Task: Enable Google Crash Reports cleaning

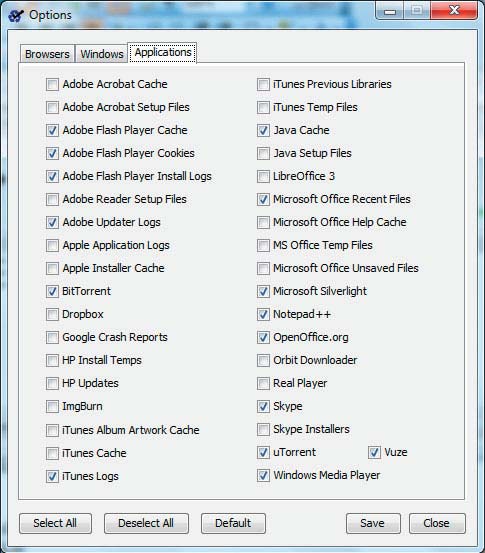Action: 52,337
